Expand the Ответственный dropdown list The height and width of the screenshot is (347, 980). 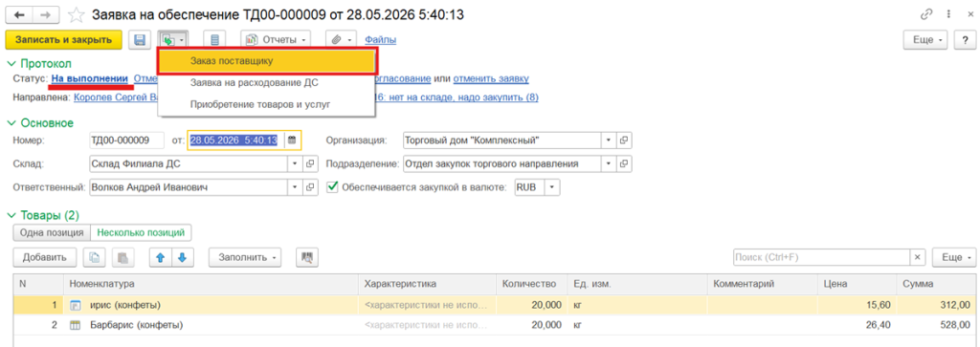[x=296, y=187]
